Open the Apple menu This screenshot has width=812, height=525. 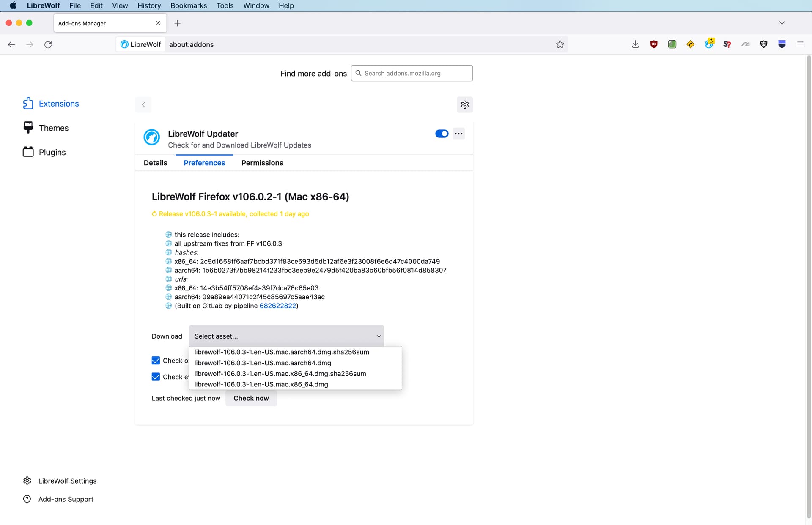tap(13, 5)
